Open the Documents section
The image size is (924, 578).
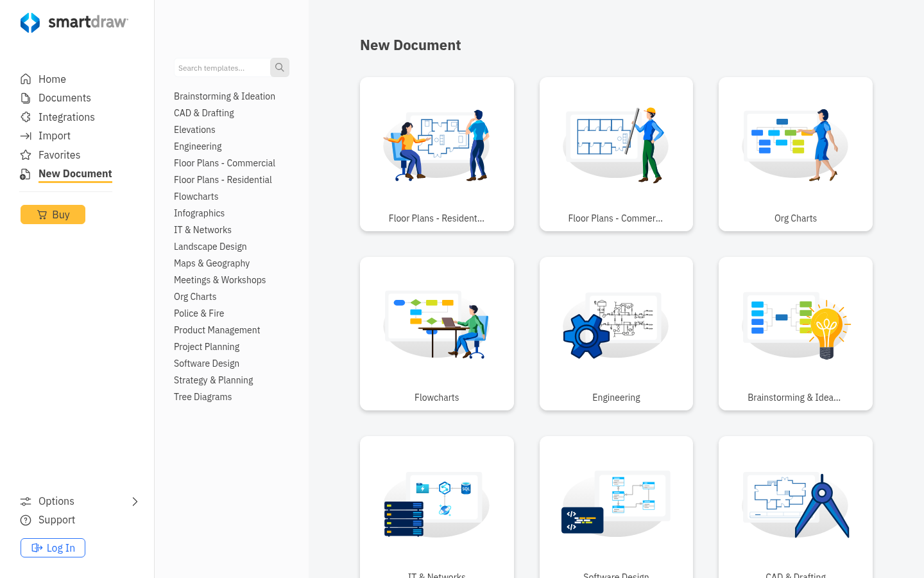(x=65, y=98)
